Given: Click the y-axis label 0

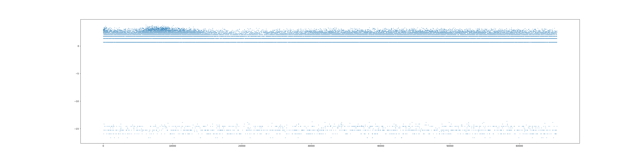Looking at the screenshot, I should 78,46.
